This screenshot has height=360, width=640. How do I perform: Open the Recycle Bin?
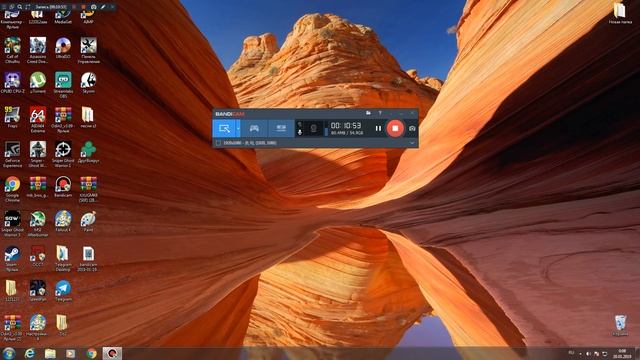pos(620,325)
